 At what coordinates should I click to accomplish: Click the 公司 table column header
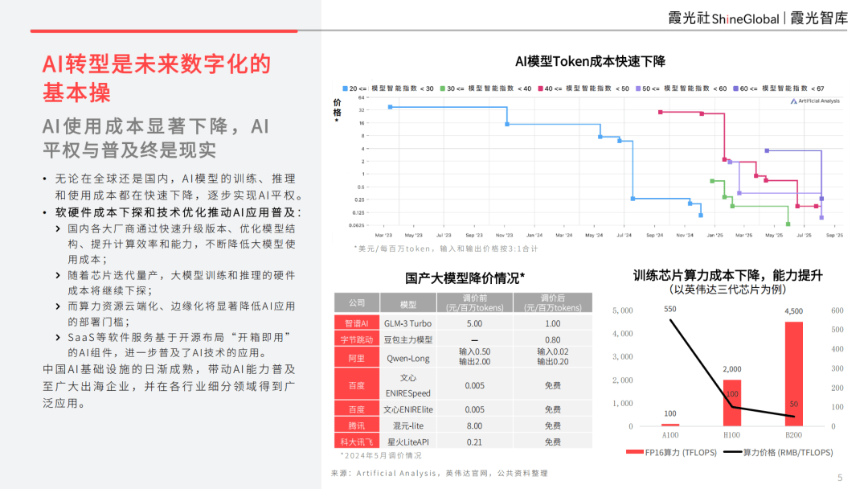[357, 303]
